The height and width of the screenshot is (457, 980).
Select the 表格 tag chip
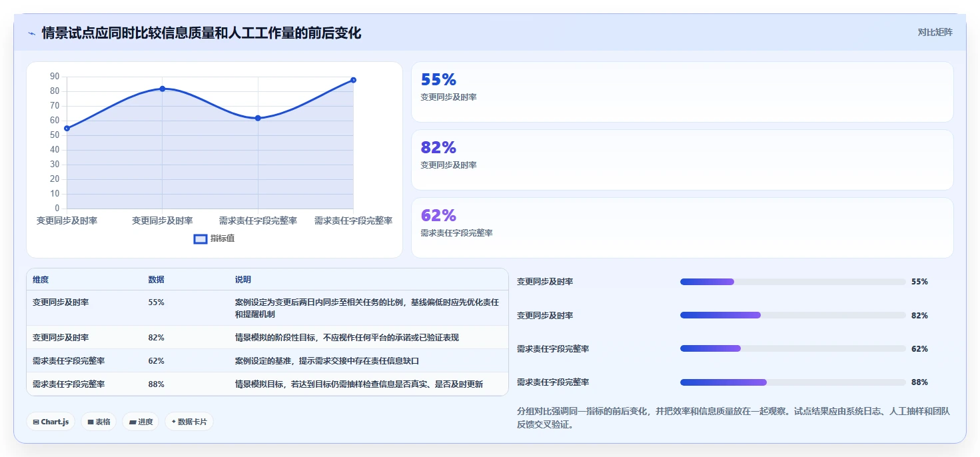tap(99, 422)
